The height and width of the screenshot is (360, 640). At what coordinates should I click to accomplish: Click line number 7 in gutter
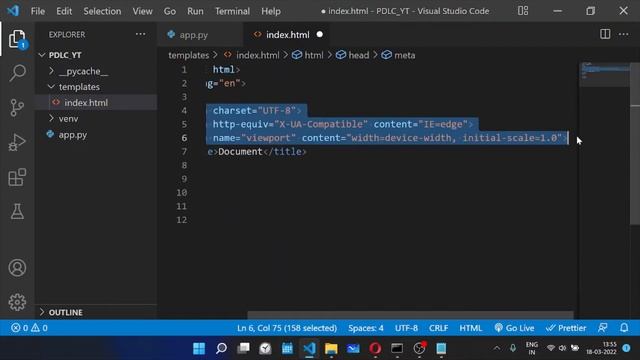click(184, 151)
